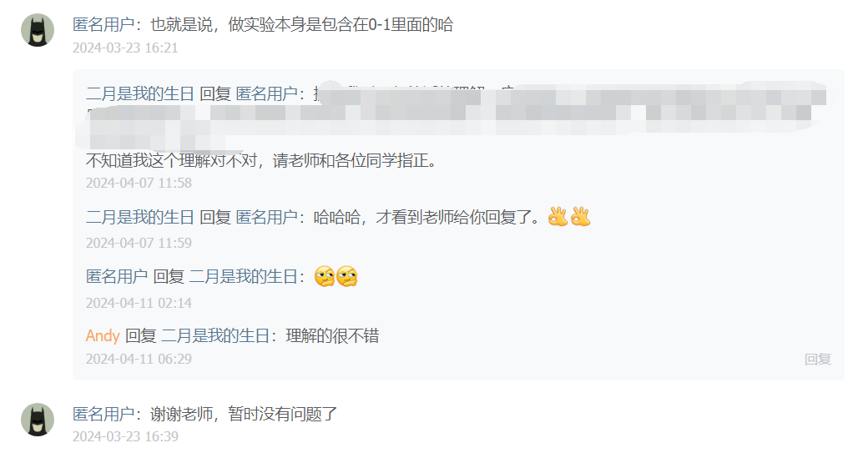This screenshot has height=453, width=868.
Task: Click the 回复 reply button in thread
Action: [818, 360]
